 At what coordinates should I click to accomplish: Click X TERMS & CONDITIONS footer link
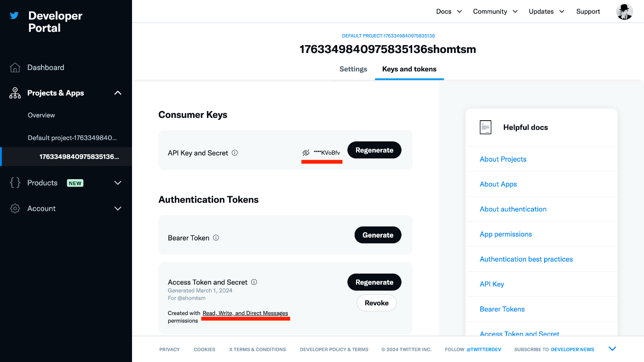coord(258,350)
